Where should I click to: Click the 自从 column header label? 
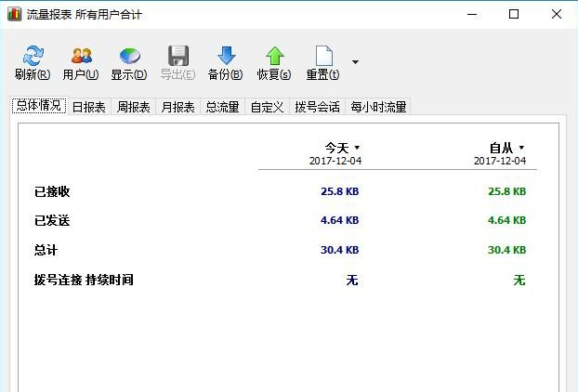click(x=501, y=148)
